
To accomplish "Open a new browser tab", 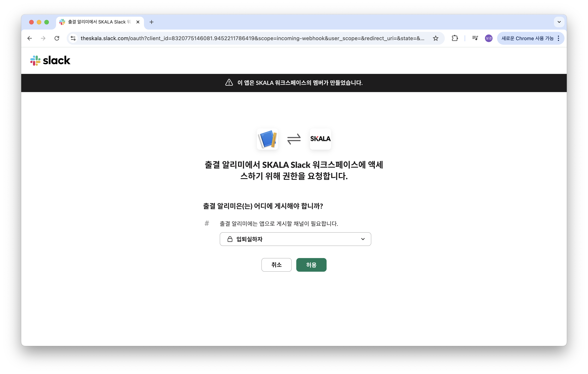I will click(151, 22).
